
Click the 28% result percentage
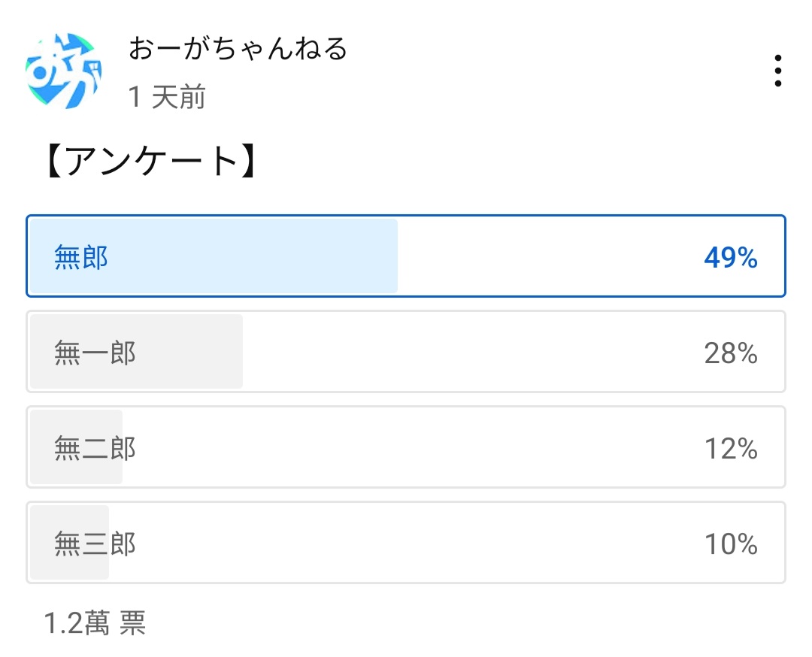[x=731, y=353]
